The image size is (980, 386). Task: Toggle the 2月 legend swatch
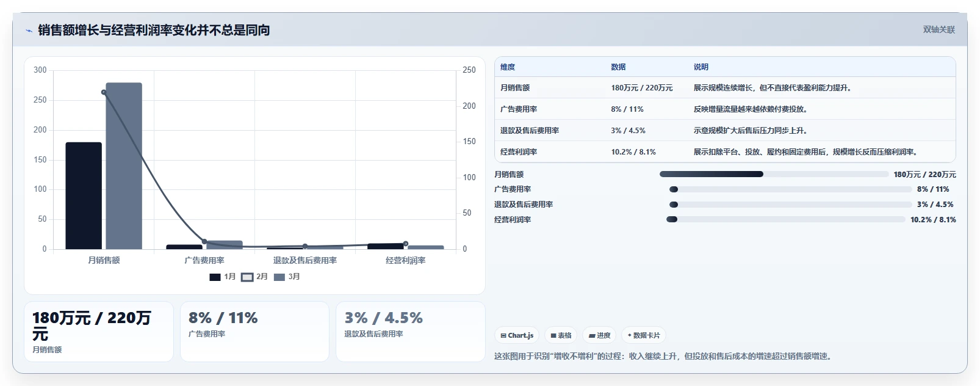coord(247,277)
